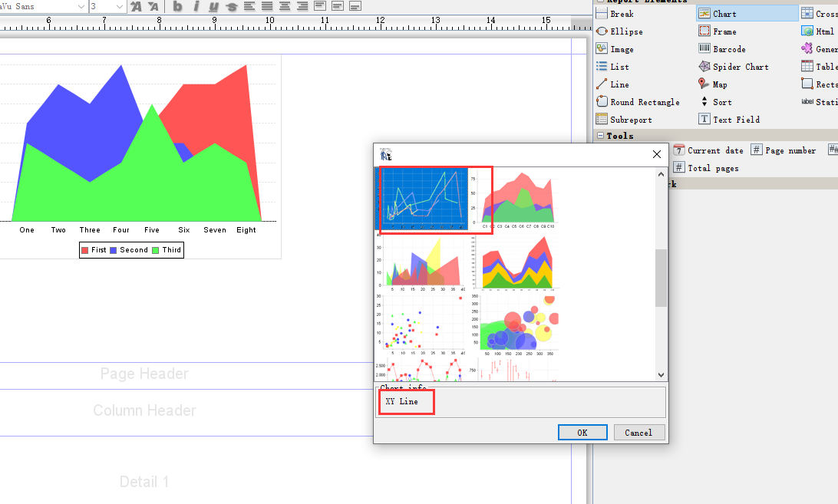
Task: Select the Spider Chart element
Action: [734, 67]
